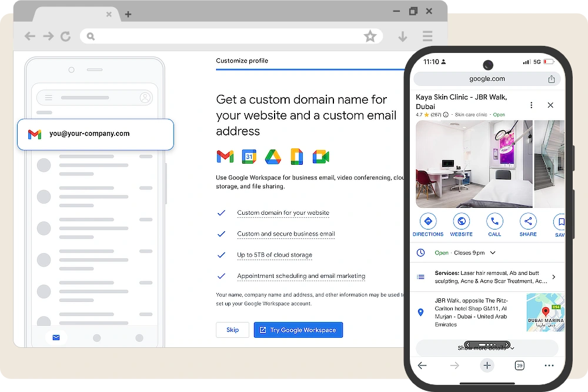Click the Google Drive icon
This screenshot has width=588, height=392.
tap(273, 157)
